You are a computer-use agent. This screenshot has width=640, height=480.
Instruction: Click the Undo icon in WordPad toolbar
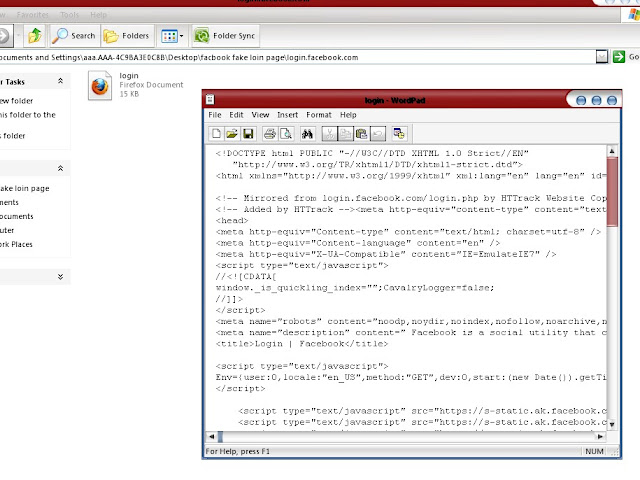378,134
